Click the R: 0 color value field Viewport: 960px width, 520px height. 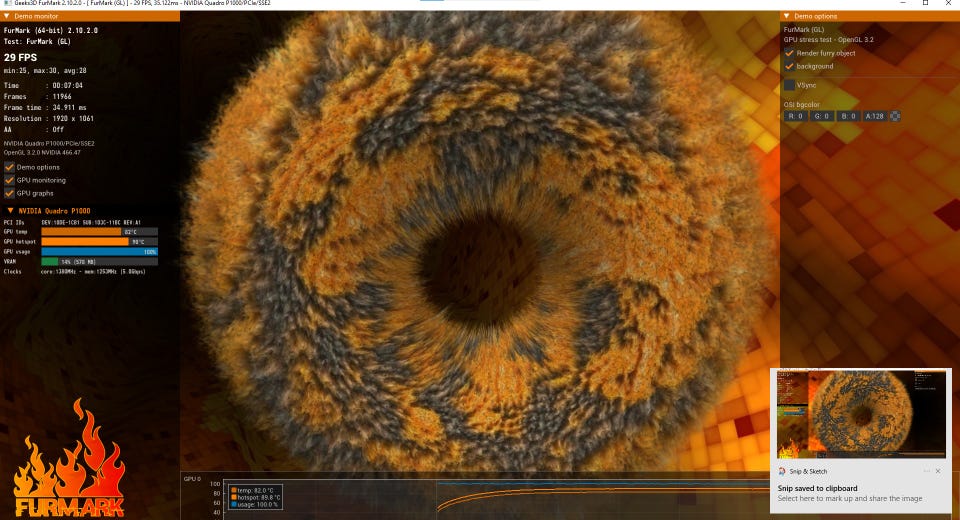point(795,116)
